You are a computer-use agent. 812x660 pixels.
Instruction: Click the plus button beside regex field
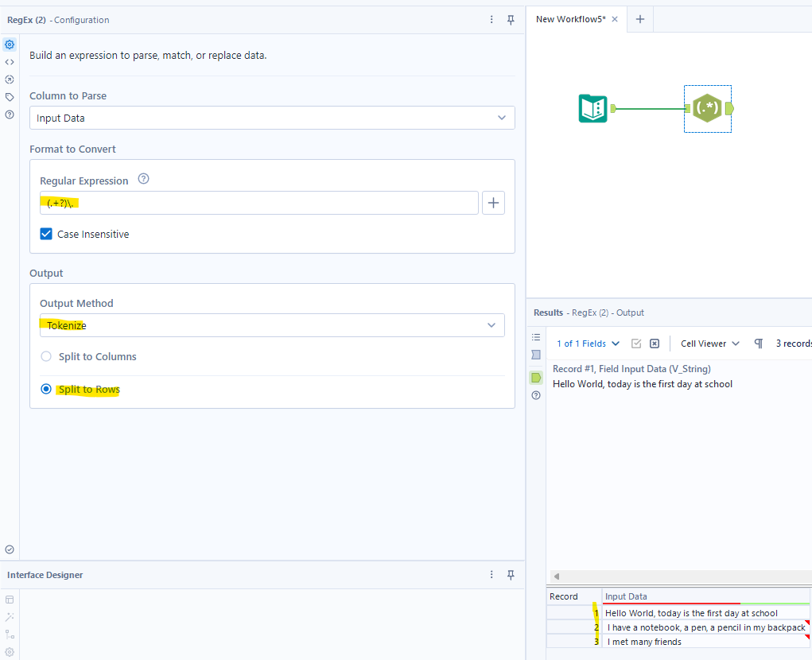(493, 203)
